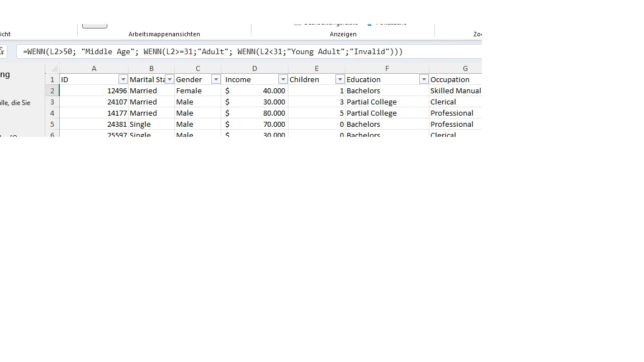Open the Marital Status filter dropdown

coord(169,79)
